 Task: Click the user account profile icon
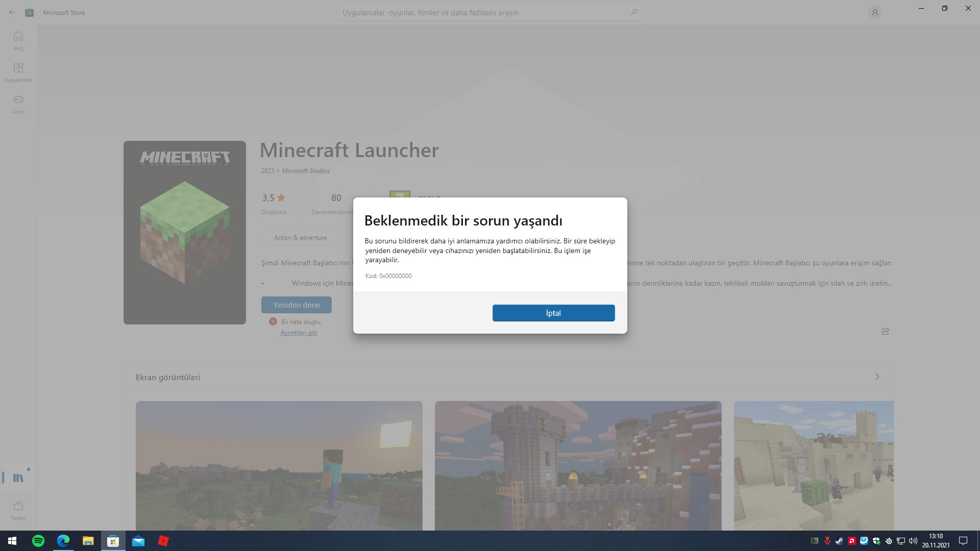[x=874, y=12]
